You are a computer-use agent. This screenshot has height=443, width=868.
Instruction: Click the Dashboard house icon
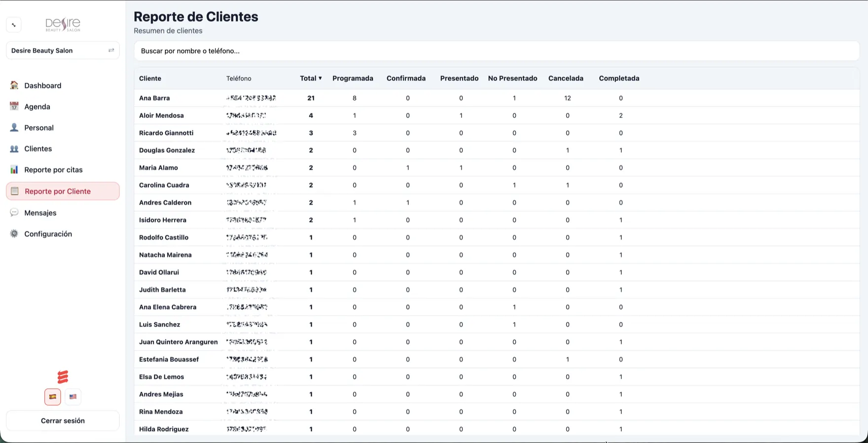(x=14, y=85)
